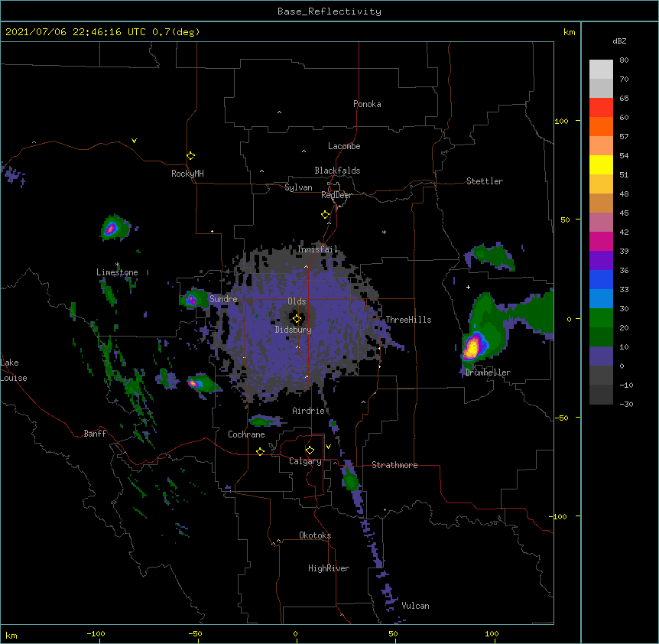Click the Olds radar site diamond marker
This screenshot has height=644, width=659.
pyautogui.click(x=297, y=319)
